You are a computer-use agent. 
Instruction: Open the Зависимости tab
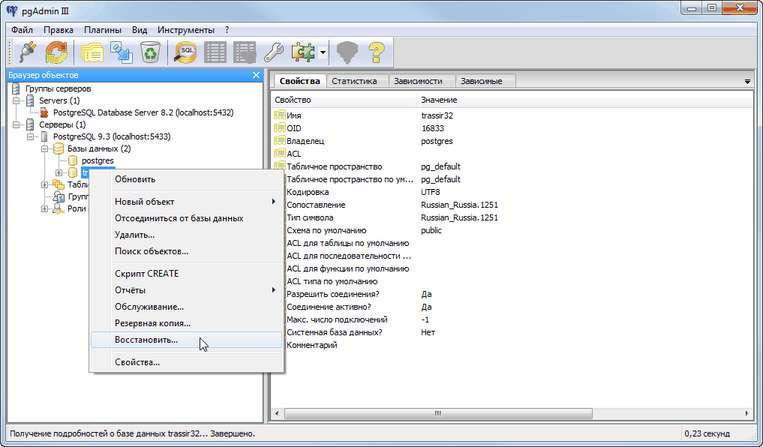419,80
